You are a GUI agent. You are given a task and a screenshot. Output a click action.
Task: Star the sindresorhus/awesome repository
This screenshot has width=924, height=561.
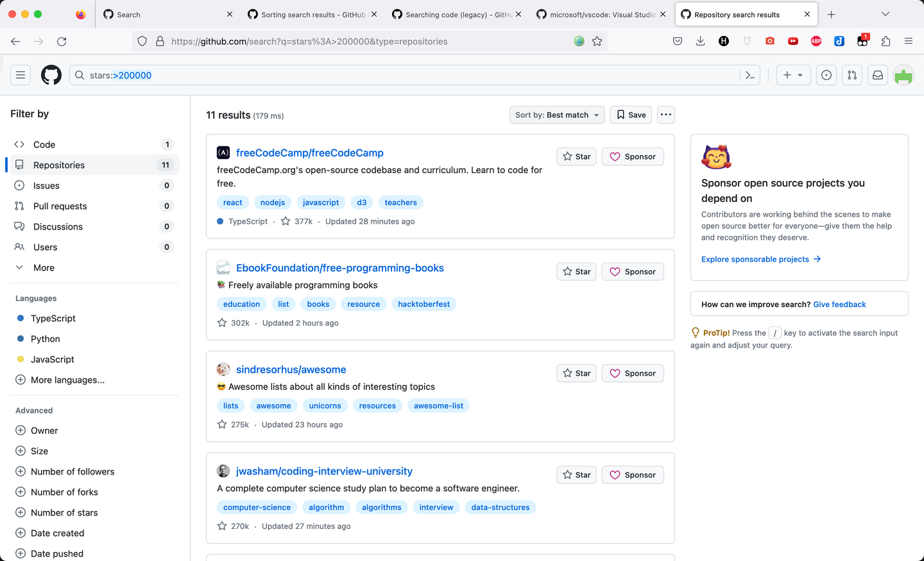(577, 373)
